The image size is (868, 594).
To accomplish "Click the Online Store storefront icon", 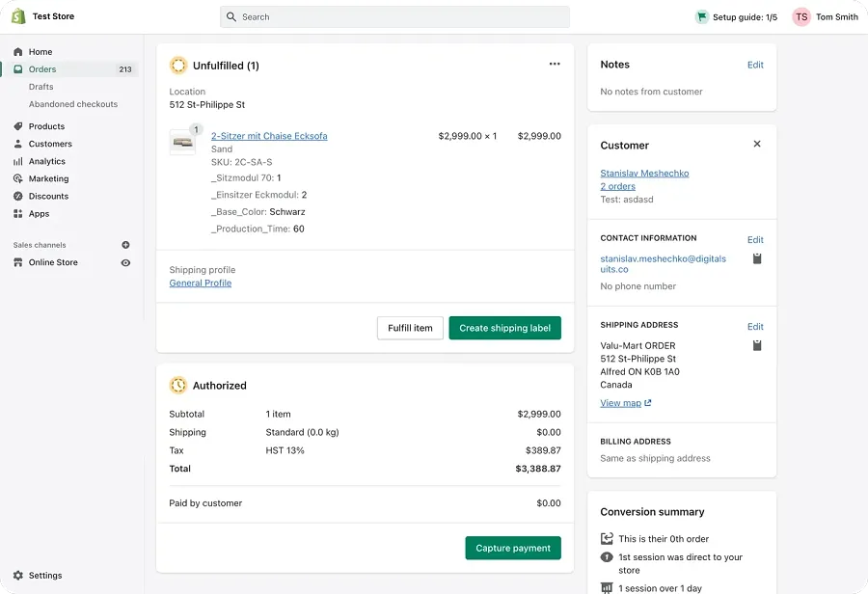I will click(x=18, y=262).
